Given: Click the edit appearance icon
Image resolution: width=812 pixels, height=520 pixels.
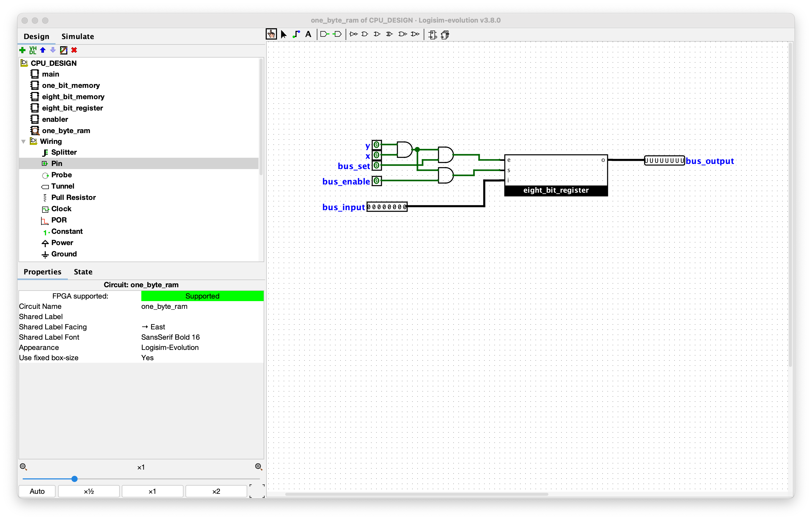Looking at the screenshot, I should click(63, 50).
